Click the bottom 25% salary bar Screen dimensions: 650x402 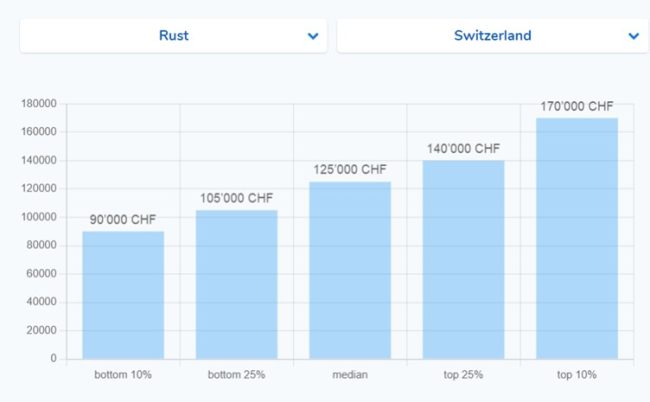(x=236, y=285)
